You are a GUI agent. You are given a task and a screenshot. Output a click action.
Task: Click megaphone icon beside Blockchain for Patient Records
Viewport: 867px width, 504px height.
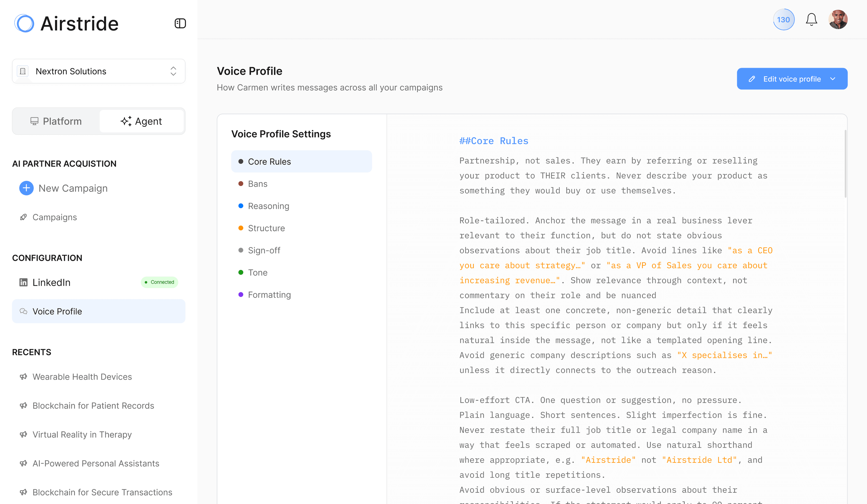[23, 406]
